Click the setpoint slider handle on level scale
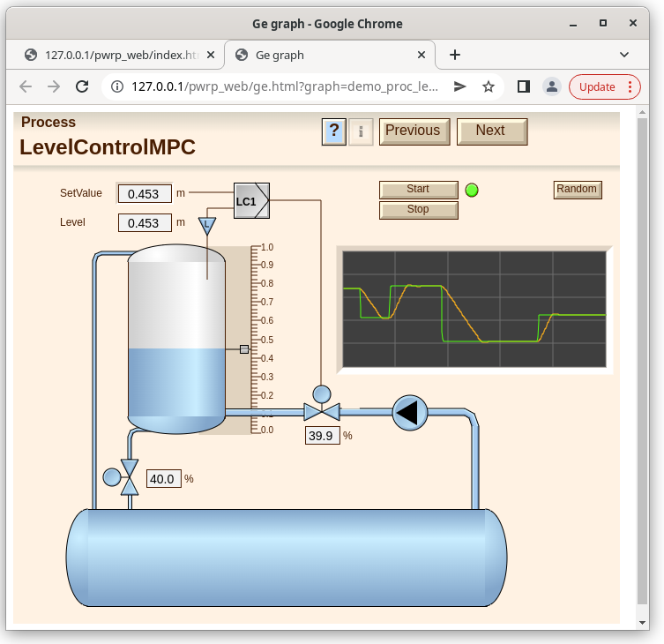This screenshot has width=664, height=644. pos(244,349)
